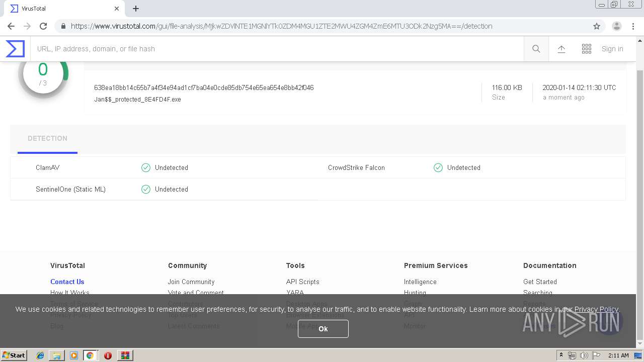Open Internet Explorer in taskbar
644x362 pixels.
click(x=40, y=355)
